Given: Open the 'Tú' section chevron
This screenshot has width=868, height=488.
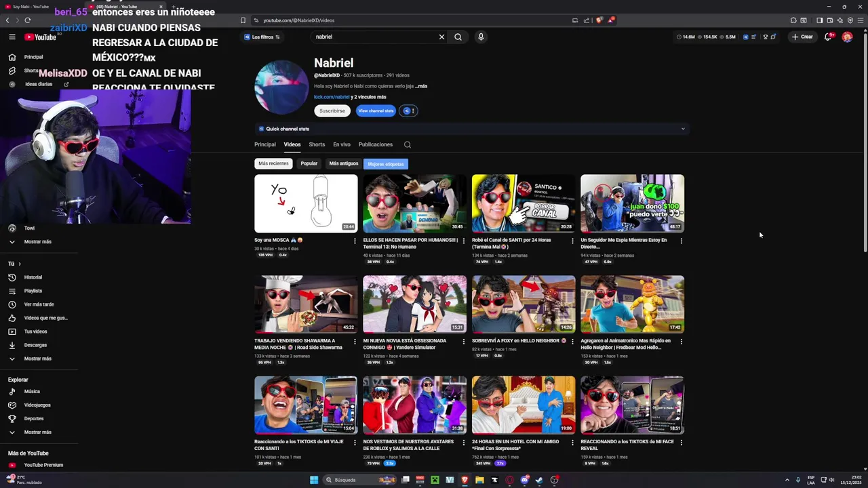Looking at the screenshot, I should coord(20,264).
